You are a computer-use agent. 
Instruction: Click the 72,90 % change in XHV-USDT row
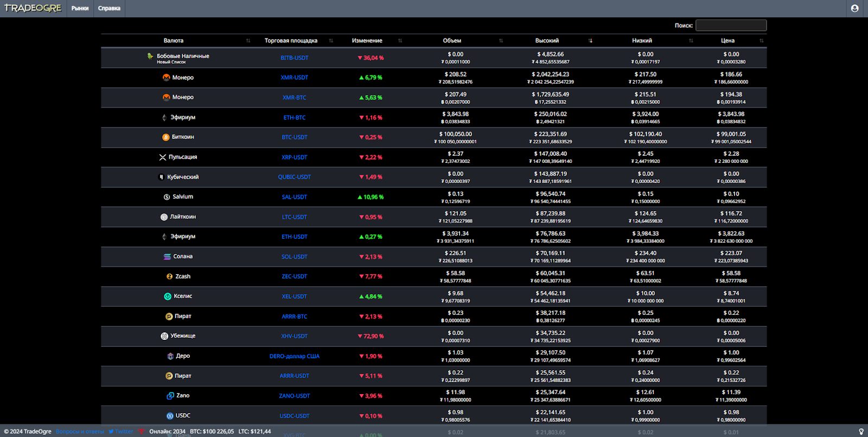pyautogui.click(x=371, y=336)
